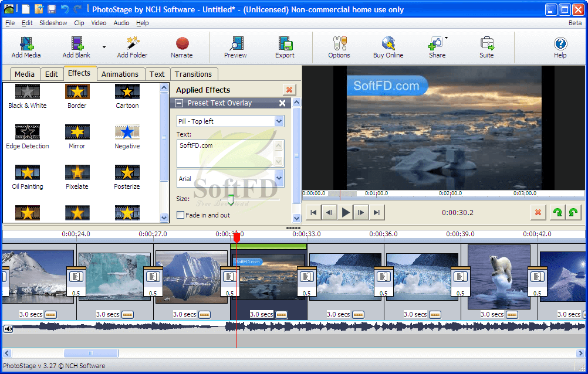Open the Add Blank dropdown arrow

pos(104,47)
